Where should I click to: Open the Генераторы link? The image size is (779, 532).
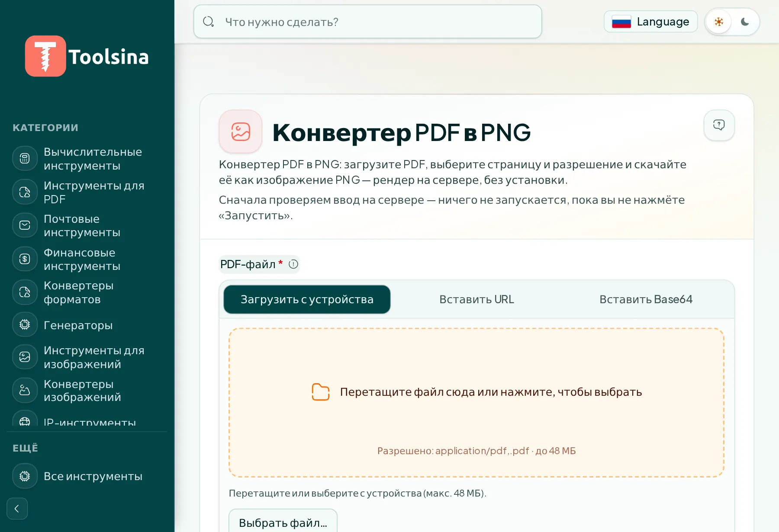click(78, 325)
